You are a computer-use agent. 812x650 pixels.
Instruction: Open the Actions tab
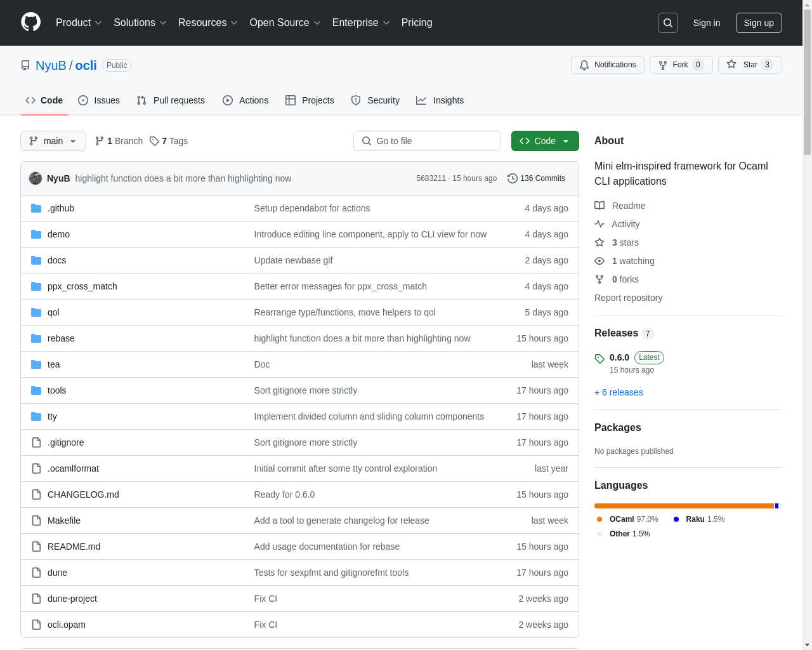click(246, 100)
